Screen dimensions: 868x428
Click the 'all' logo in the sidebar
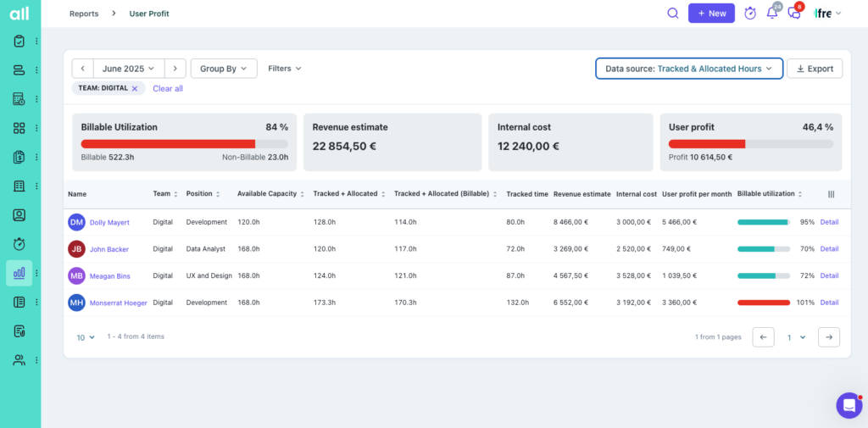click(x=19, y=14)
